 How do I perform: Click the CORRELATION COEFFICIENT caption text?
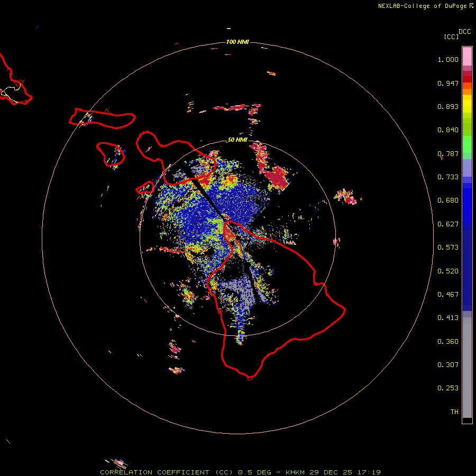click(x=154, y=472)
